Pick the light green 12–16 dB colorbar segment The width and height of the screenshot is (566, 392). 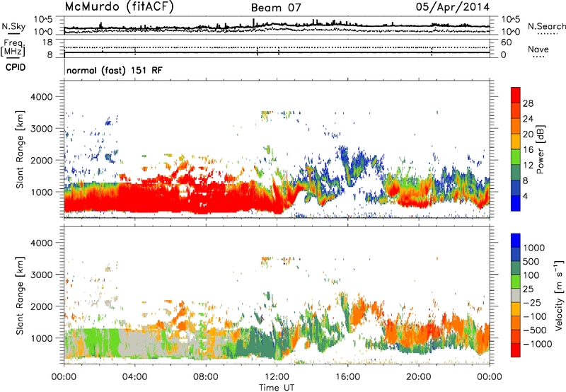click(516, 157)
